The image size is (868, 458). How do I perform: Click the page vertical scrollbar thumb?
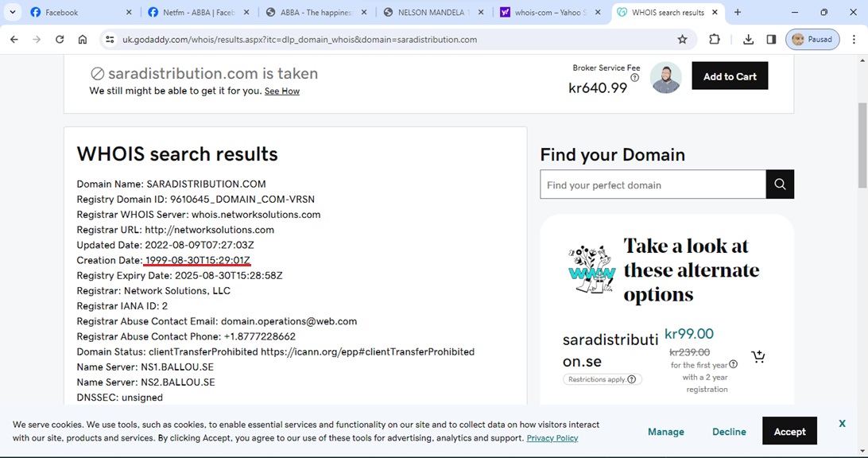862,146
